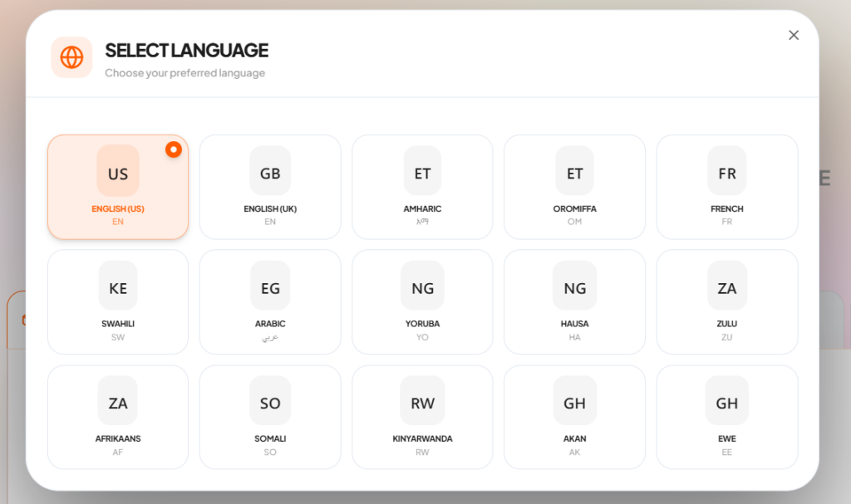The image size is (851, 504).
Task: Select the Akan language option
Action: pos(574,417)
